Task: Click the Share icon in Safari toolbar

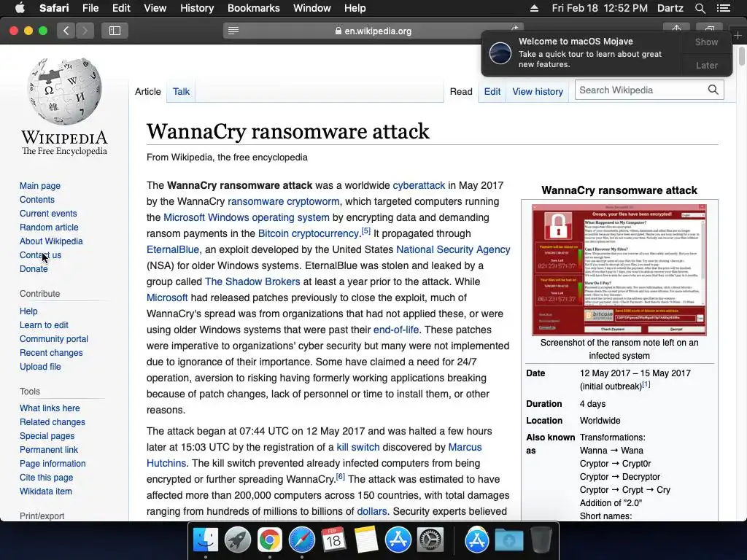Action: pos(676,28)
